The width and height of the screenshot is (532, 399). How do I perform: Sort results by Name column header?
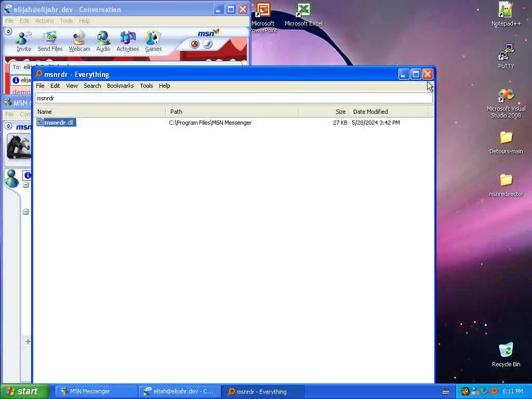coord(100,112)
